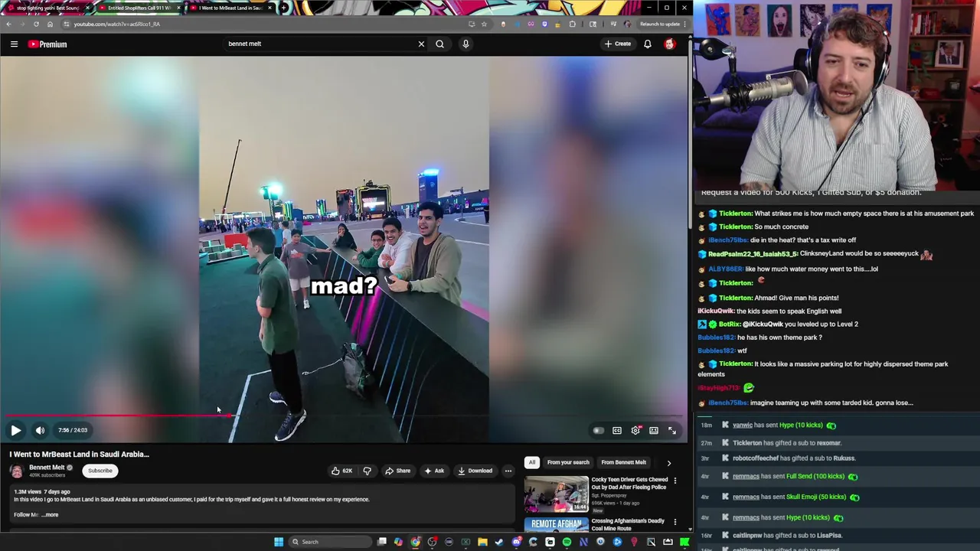Dislike the video
The height and width of the screenshot is (551, 980).
pyautogui.click(x=367, y=471)
